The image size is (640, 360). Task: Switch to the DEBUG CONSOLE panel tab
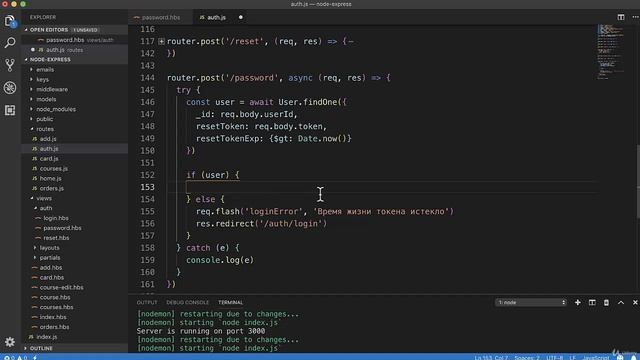187,302
